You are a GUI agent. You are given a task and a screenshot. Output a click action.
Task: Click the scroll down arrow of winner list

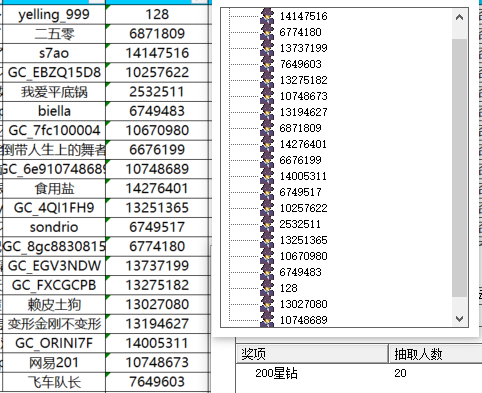pos(459,319)
